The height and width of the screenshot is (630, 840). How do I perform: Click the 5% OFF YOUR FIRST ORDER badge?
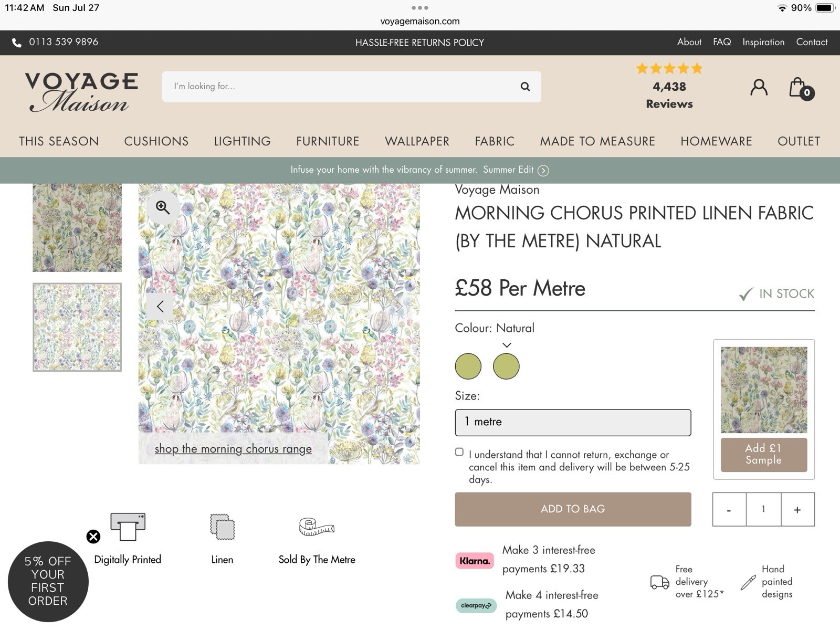click(x=48, y=581)
